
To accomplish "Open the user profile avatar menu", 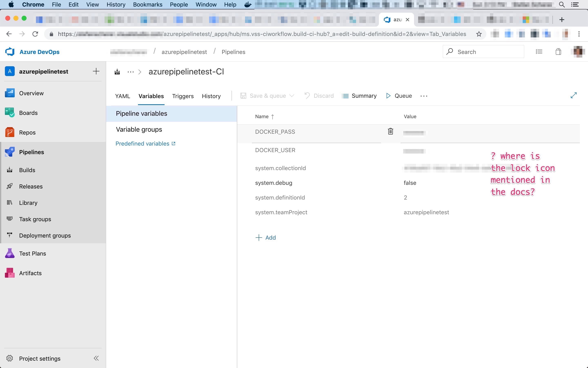I will [x=578, y=52].
